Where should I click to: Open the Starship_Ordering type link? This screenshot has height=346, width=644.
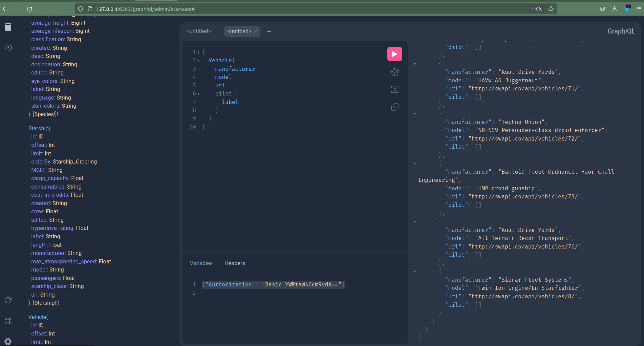75,161
